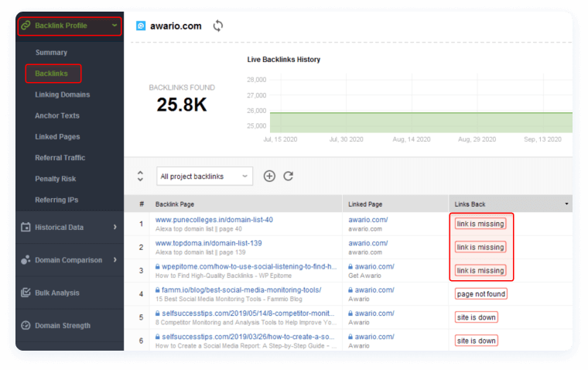The width and height of the screenshot is (588, 370).
Task: Click the Historical Data calendar icon
Action: (x=26, y=228)
